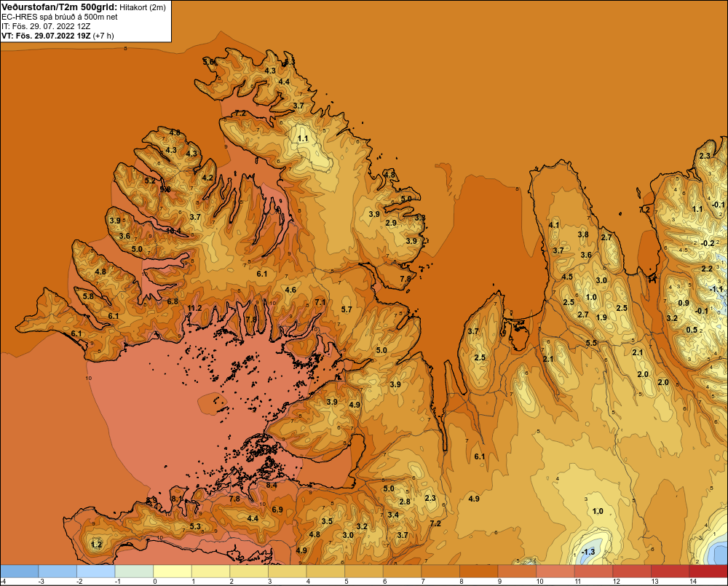
Task: Click the '4.2' temperature label
Action: [207, 178]
